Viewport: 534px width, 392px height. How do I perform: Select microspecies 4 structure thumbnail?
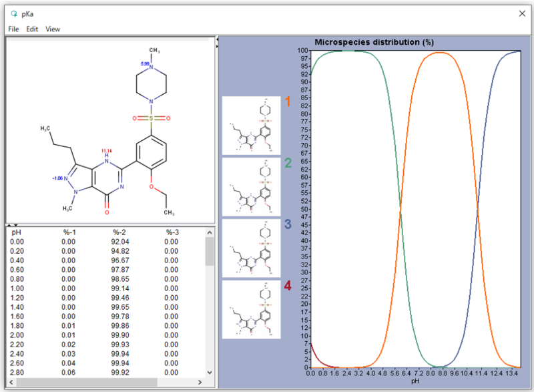coord(252,310)
